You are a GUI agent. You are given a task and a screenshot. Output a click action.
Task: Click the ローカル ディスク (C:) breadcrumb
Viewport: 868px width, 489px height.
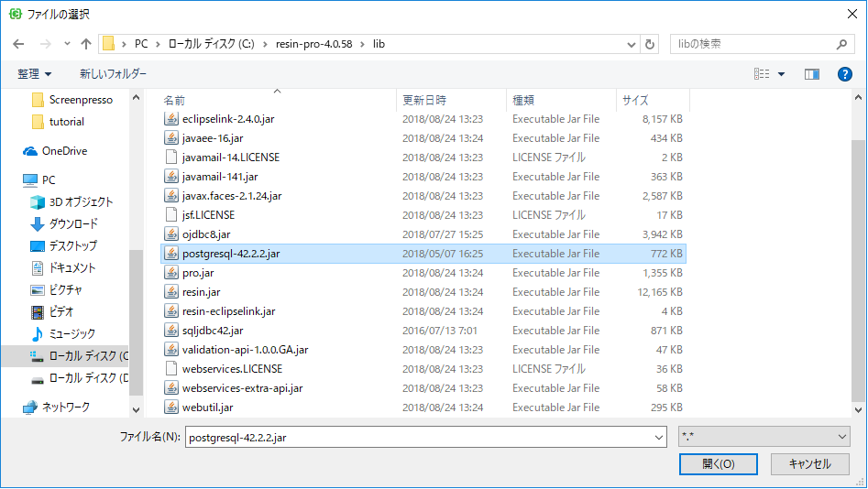[212, 44]
